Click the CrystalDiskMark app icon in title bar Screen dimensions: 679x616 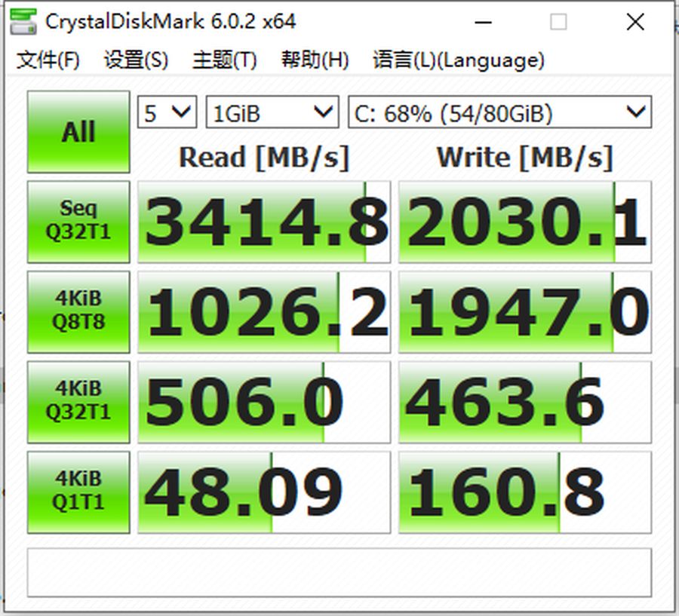point(23,21)
